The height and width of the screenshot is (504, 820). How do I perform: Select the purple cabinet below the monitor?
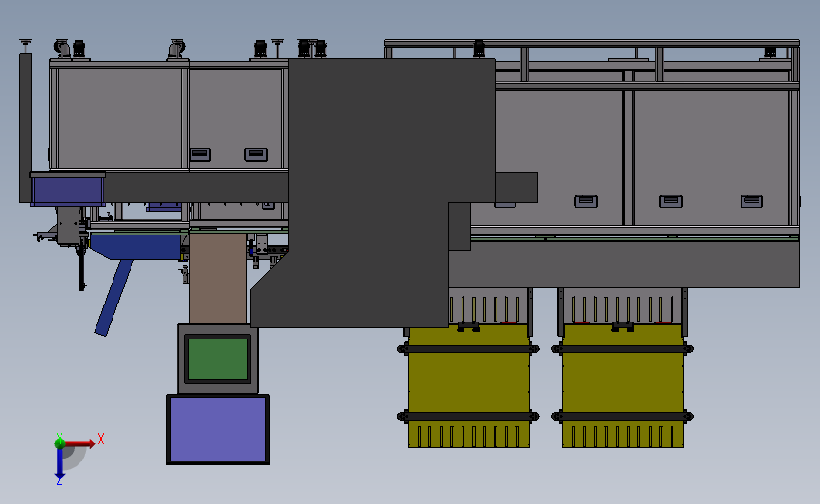point(218,429)
